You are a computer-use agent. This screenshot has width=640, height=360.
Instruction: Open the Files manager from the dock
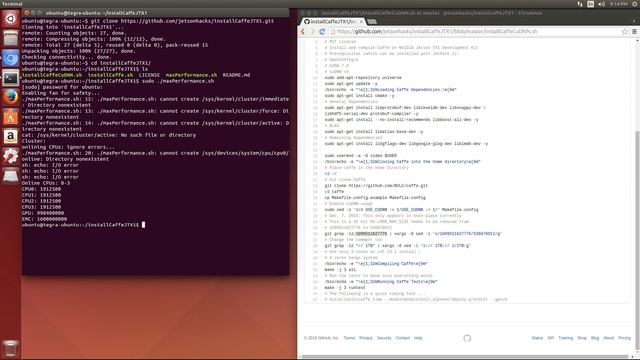click(x=11, y=39)
